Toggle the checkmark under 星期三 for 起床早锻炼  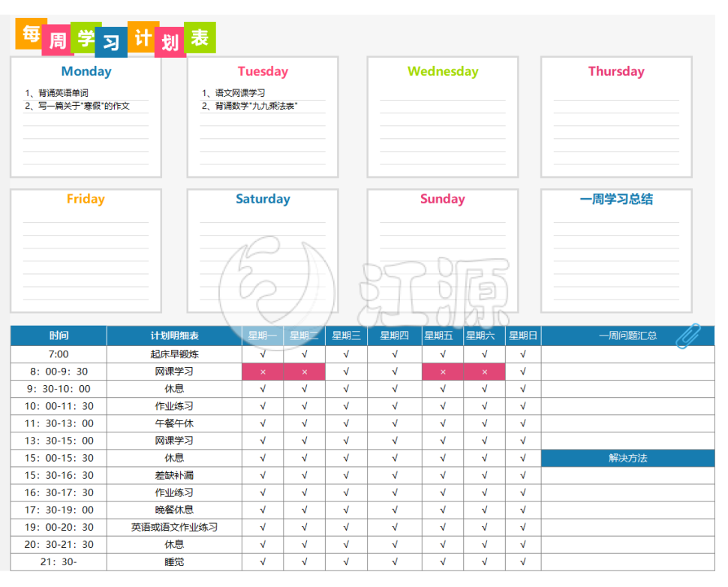(x=346, y=354)
